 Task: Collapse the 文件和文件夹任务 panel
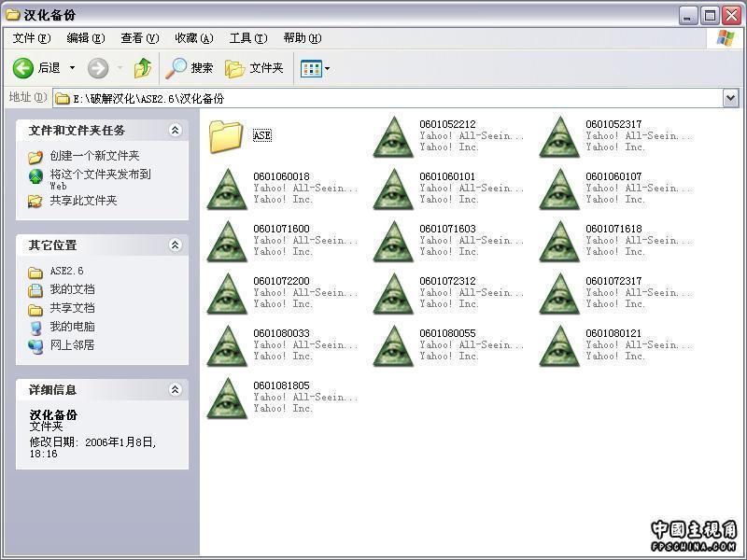[176, 130]
